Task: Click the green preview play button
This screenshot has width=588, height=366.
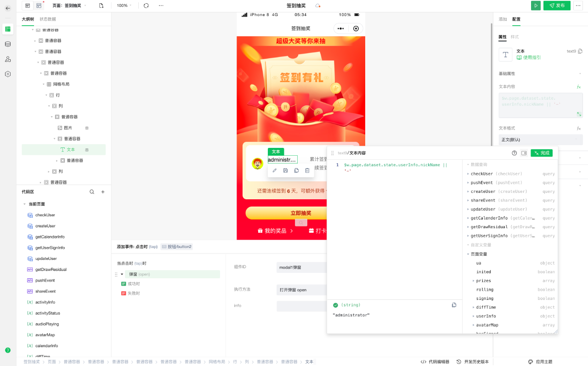Action: (x=536, y=6)
